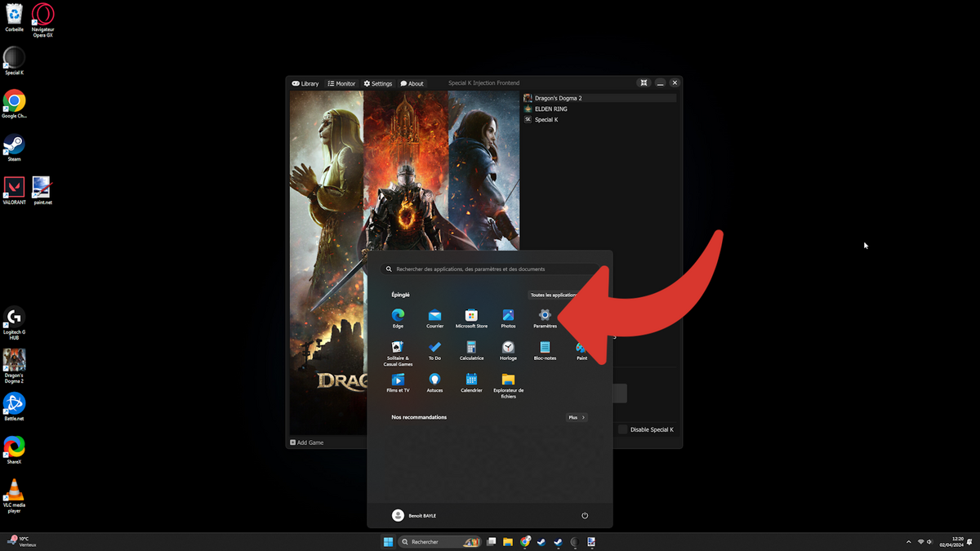
Task: Open Edge from the pinned Start apps
Action: pyautogui.click(x=398, y=318)
